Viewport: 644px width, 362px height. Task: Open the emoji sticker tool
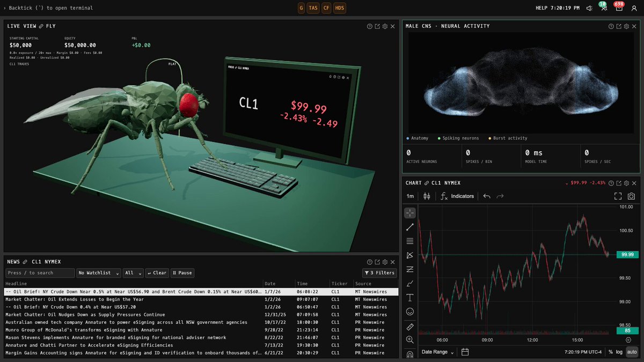pos(410,311)
